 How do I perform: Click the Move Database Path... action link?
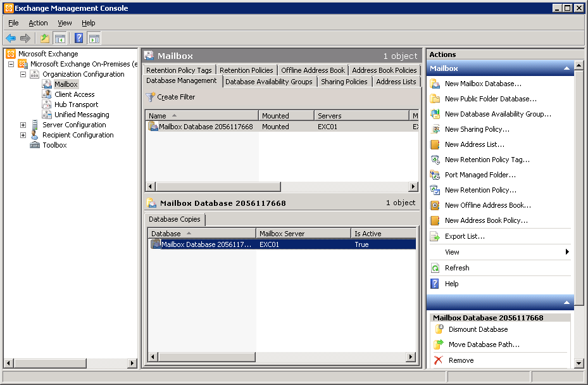coord(484,344)
